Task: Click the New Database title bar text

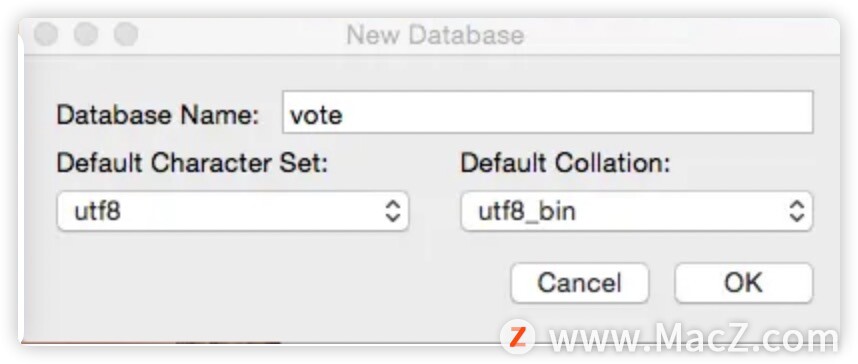Action: pyautogui.click(x=436, y=35)
